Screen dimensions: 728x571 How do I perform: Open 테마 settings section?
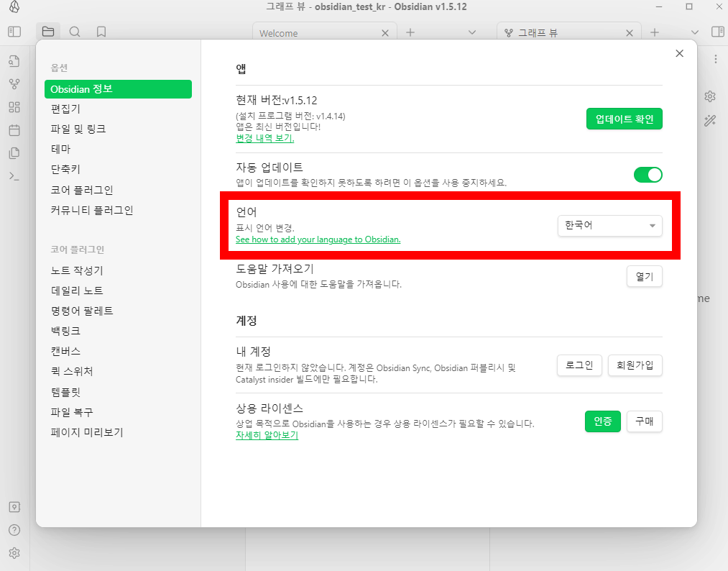click(x=118, y=149)
